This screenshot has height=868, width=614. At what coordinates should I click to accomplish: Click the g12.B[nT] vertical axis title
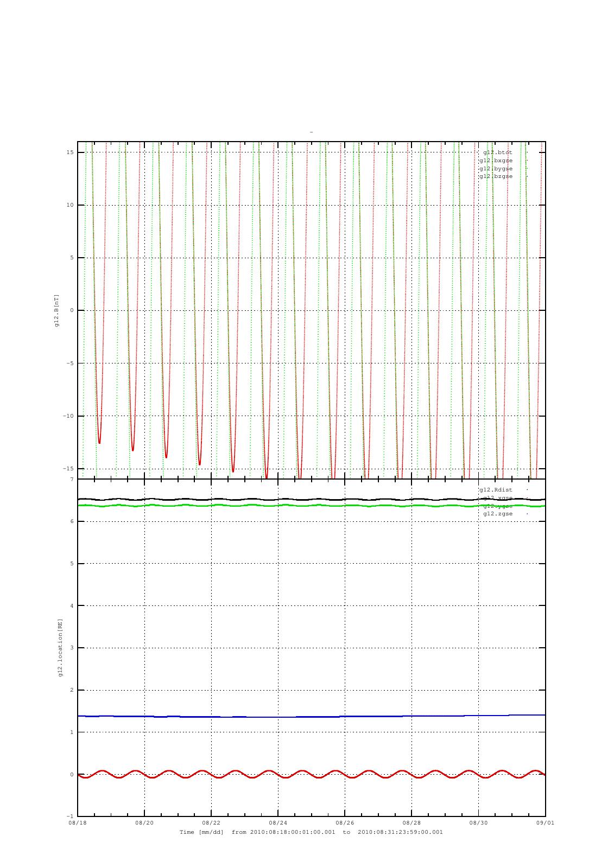(56, 310)
